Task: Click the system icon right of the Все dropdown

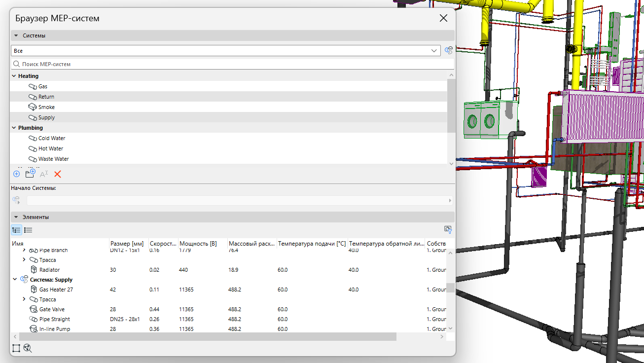Action: (449, 50)
